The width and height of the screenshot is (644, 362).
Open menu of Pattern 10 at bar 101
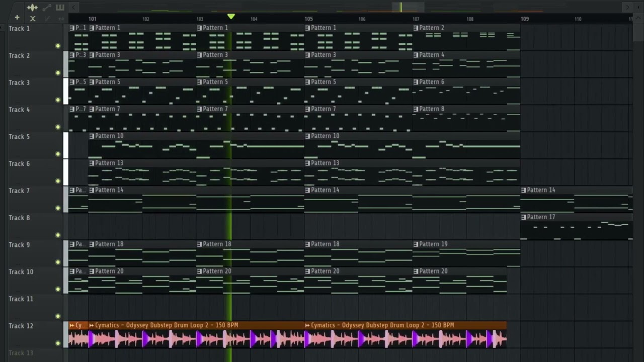click(x=92, y=136)
